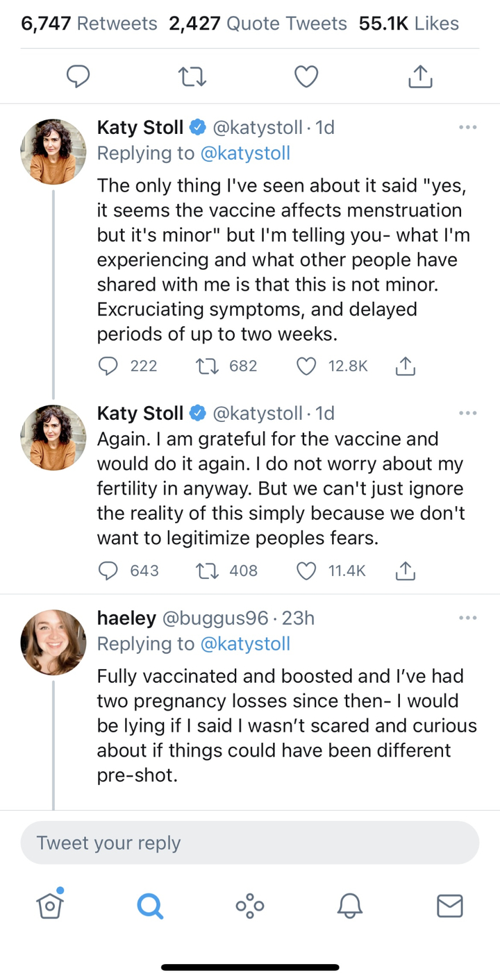Open more options for first Katy Stoll tweet
The width and height of the screenshot is (500, 980).
(467, 128)
